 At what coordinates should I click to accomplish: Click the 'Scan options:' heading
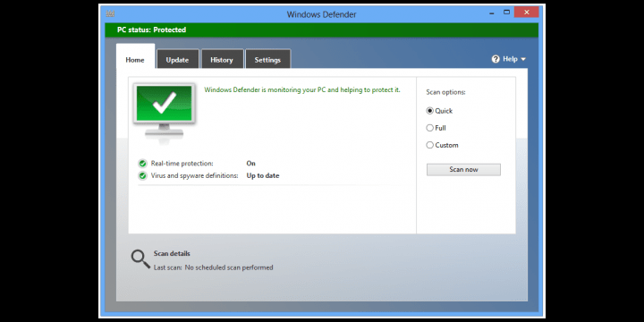(x=445, y=92)
